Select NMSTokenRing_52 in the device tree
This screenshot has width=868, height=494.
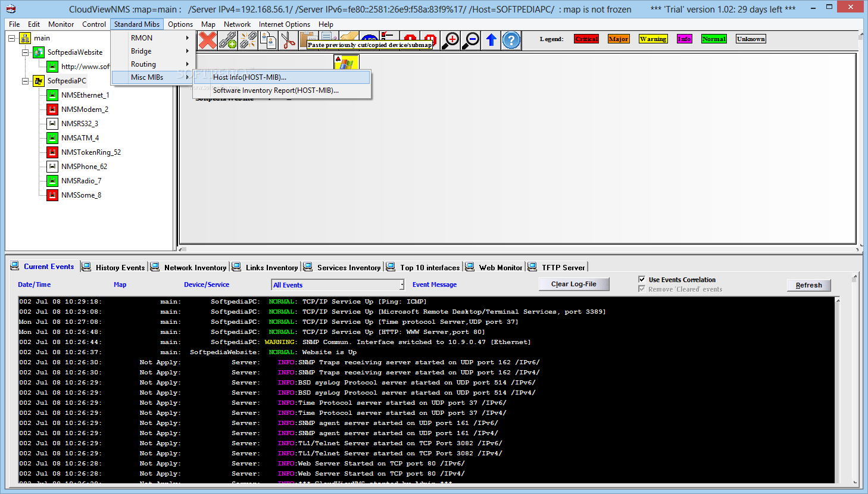pyautogui.click(x=91, y=152)
